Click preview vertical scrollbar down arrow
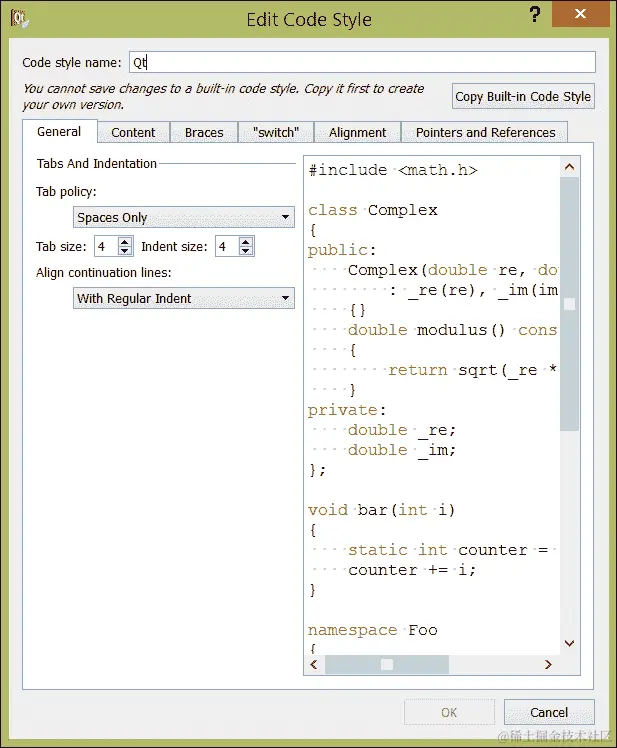617x748 pixels. 569,644
